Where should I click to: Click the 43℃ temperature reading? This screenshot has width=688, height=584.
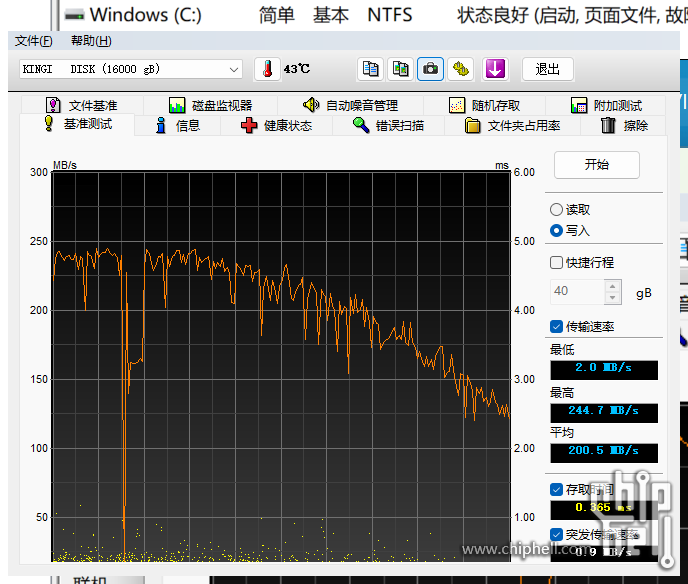pyautogui.click(x=297, y=69)
